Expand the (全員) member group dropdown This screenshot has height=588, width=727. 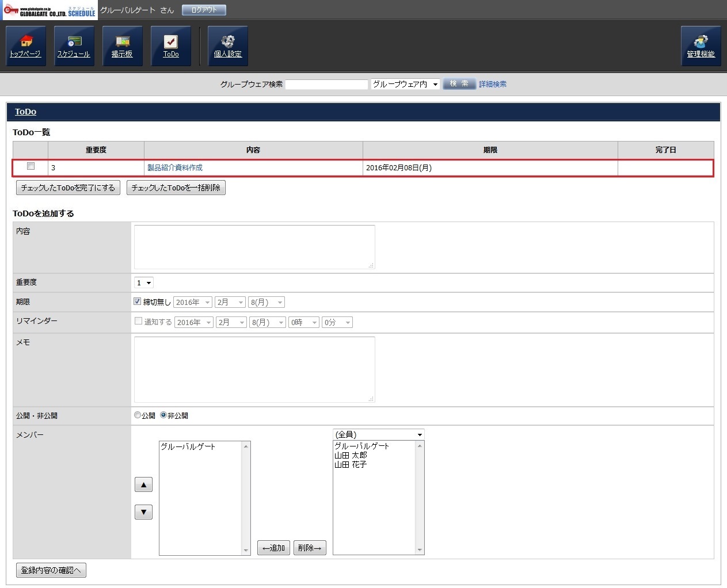click(x=378, y=434)
